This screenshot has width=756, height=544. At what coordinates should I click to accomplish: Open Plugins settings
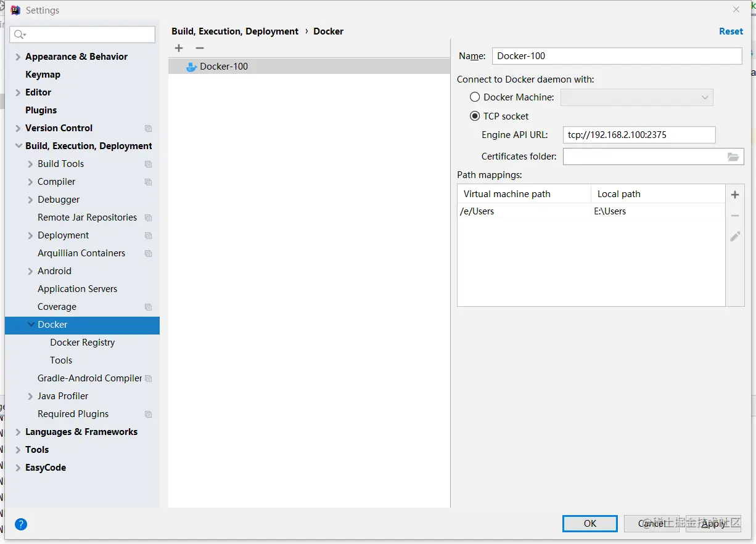pos(41,110)
